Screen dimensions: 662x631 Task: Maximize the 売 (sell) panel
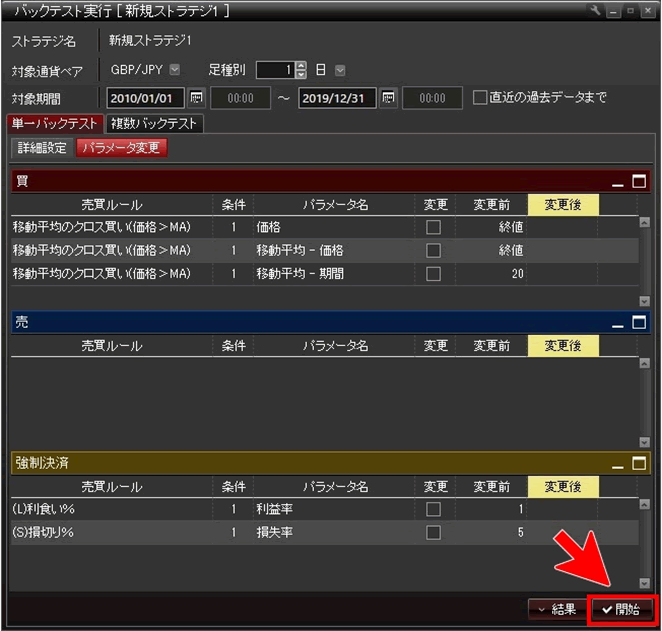(x=639, y=322)
